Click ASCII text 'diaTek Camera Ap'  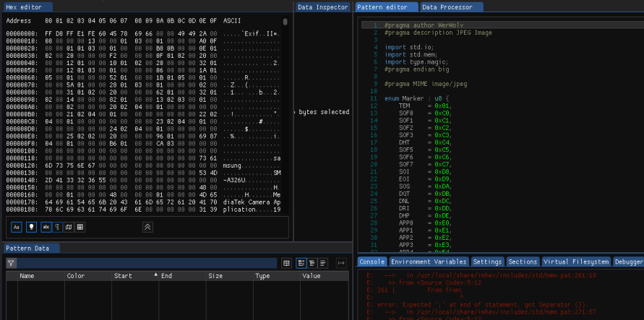pyautogui.click(x=252, y=202)
